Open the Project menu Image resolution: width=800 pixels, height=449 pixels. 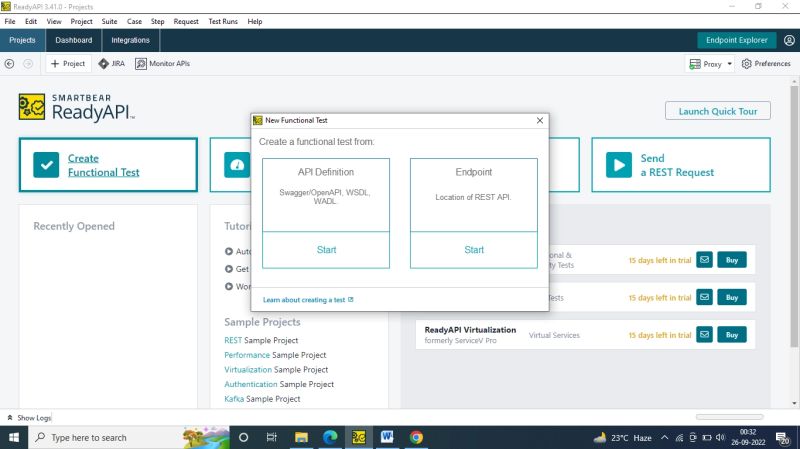pyautogui.click(x=82, y=21)
